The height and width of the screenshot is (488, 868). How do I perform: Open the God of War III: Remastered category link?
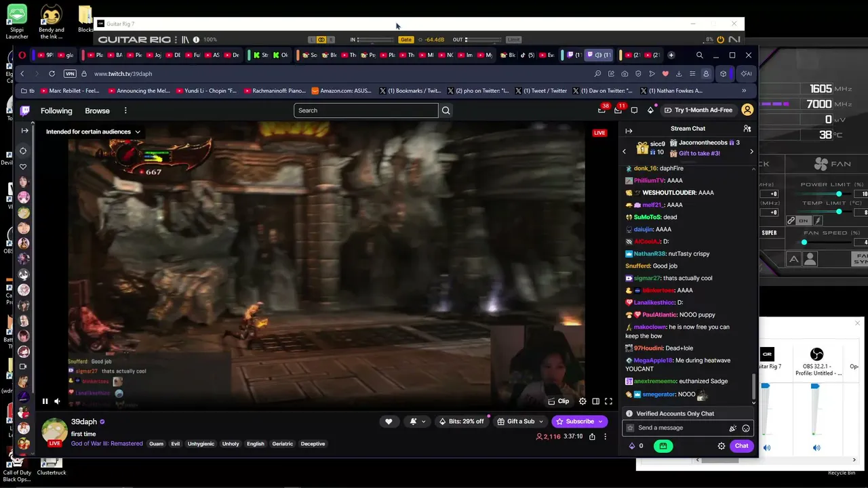tap(107, 444)
